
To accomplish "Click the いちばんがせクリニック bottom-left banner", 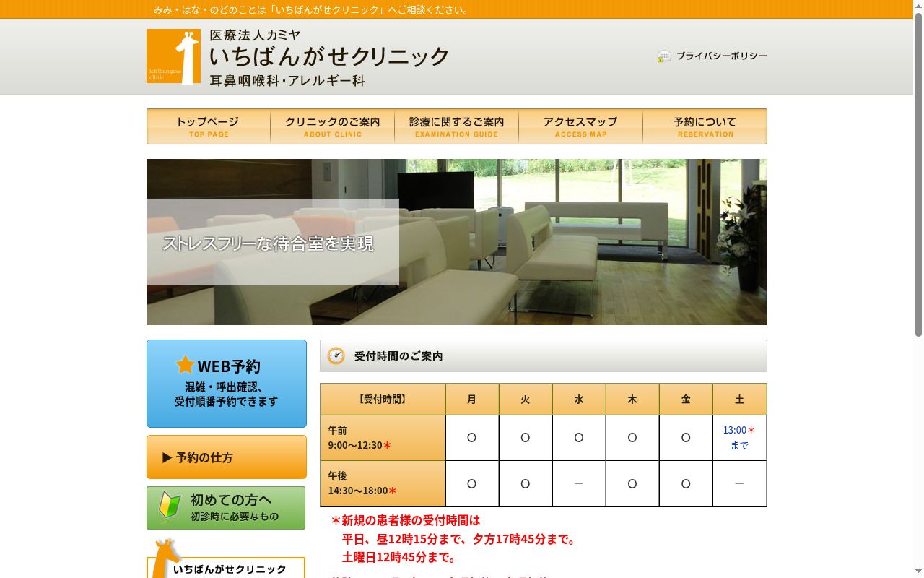I will (x=226, y=567).
